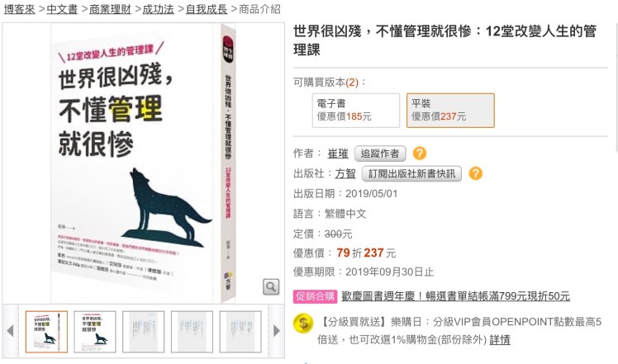Viewport: 618px width, 364px height.
Task: Click the help icon beside 追蹤作者
Action: pyautogui.click(x=420, y=154)
